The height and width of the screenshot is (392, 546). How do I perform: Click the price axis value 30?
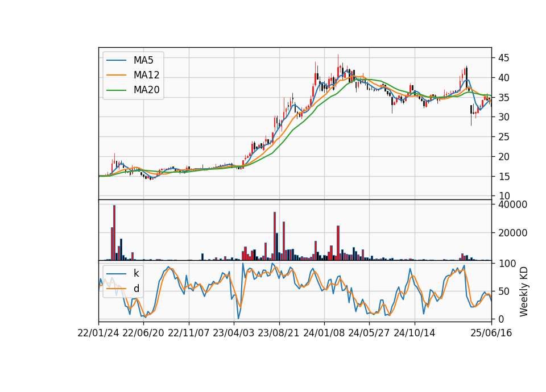click(x=503, y=117)
